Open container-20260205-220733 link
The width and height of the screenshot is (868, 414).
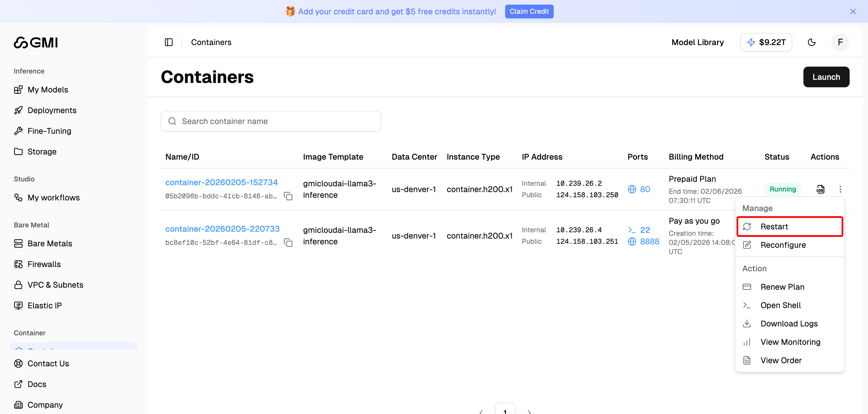[222, 229]
